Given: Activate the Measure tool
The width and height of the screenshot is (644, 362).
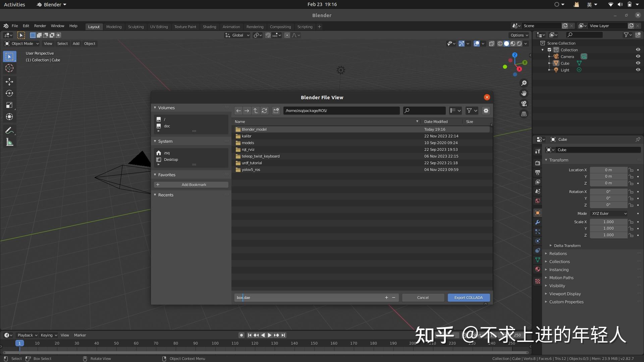Looking at the screenshot, I should pyautogui.click(x=9, y=142).
